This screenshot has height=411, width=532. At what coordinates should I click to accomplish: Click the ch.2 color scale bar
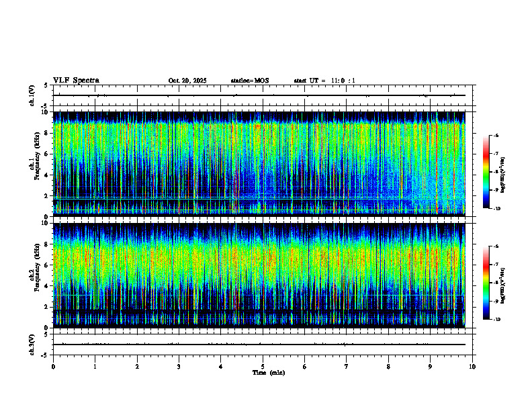pos(486,283)
